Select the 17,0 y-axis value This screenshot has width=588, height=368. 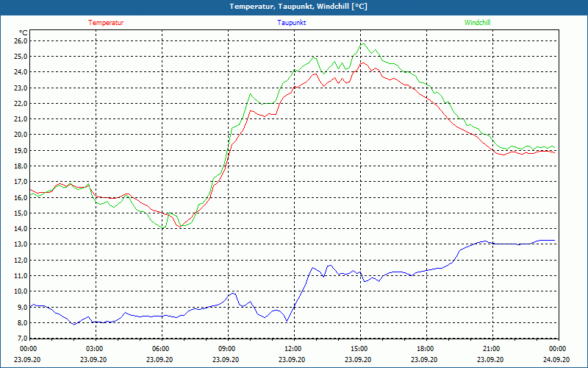(x=21, y=181)
